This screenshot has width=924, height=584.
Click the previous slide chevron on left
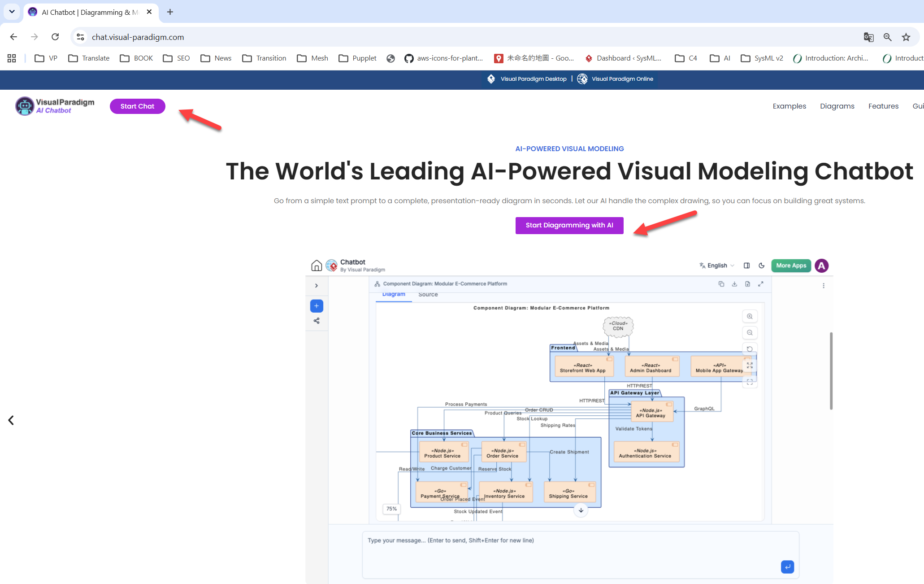tap(11, 420)
